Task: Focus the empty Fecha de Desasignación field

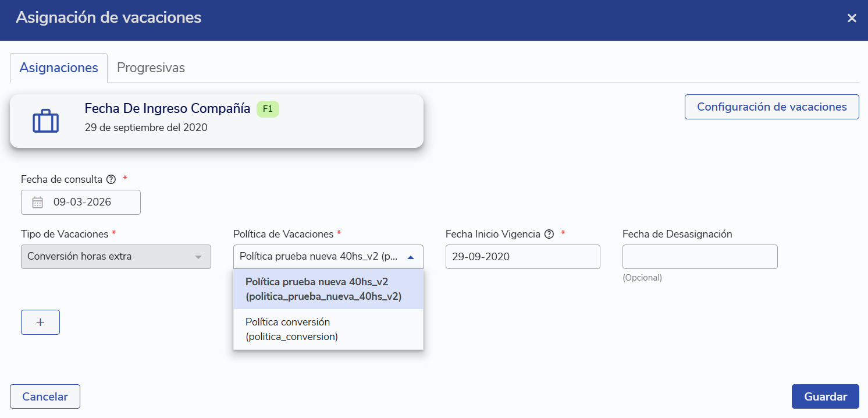Action: [699, 257]
